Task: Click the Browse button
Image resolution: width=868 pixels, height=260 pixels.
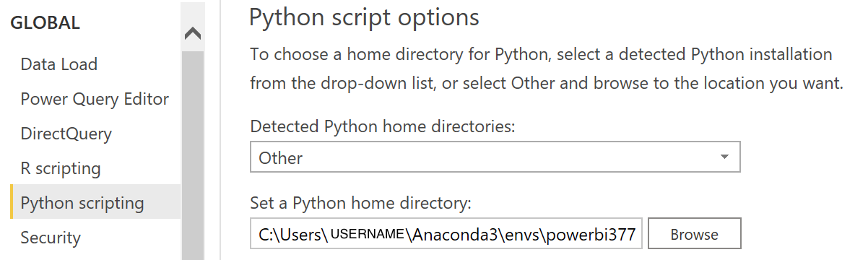Action: click(695, 234)
